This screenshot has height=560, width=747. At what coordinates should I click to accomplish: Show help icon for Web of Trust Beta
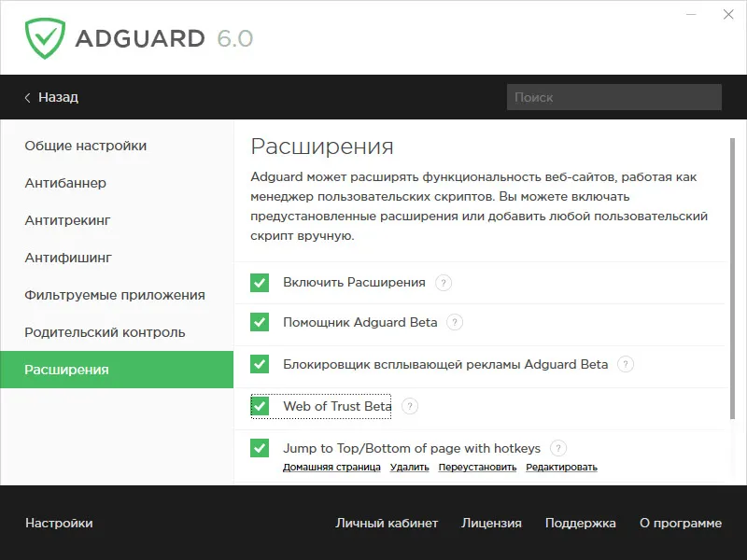point(410,406)
